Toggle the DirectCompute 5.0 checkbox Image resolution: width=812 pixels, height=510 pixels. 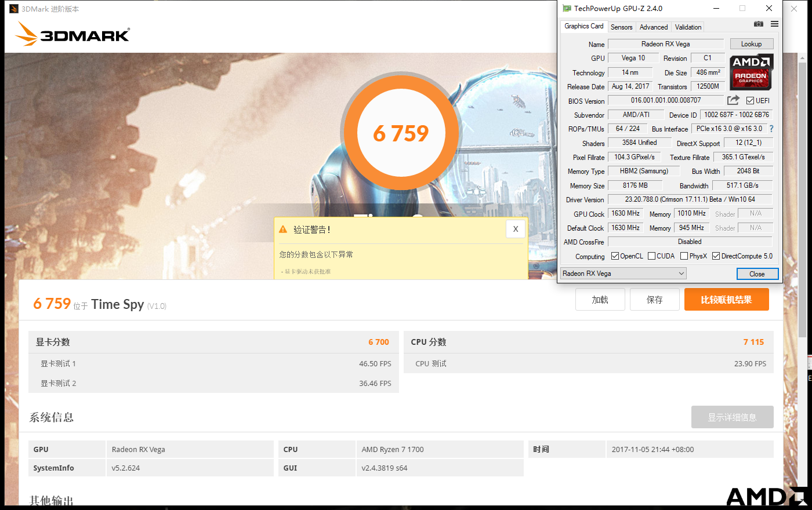click(716, 256)
